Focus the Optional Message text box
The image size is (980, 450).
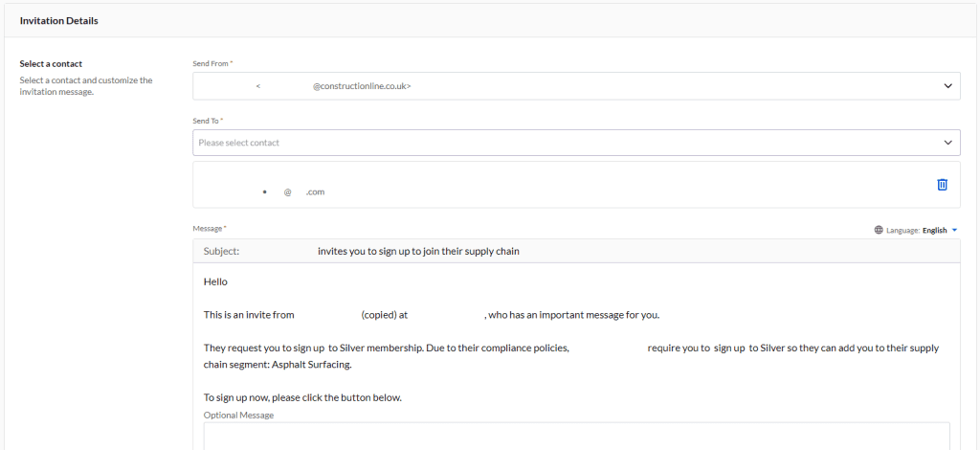pyautogui.click(x=576, y=437)
